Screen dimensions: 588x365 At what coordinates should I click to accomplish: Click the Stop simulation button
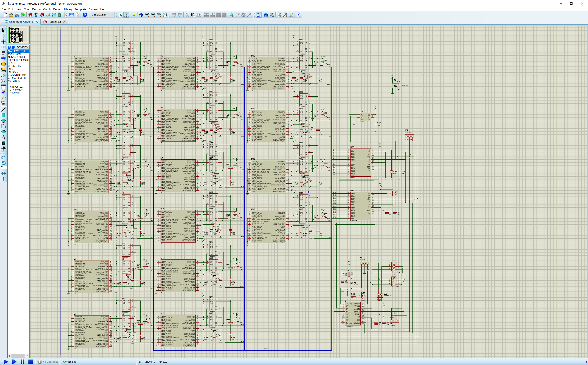[x=30, y=362]
